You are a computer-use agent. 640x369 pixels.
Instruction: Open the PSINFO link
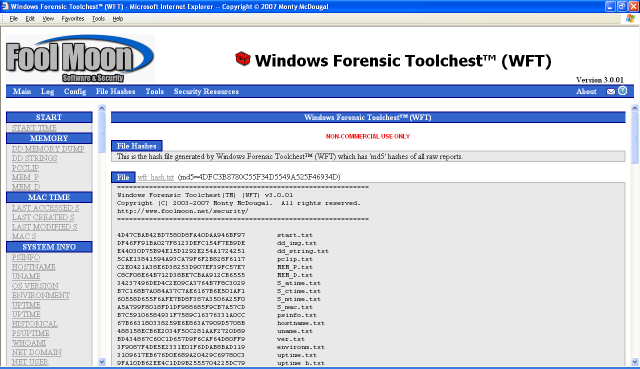click(x=26, y=258)
